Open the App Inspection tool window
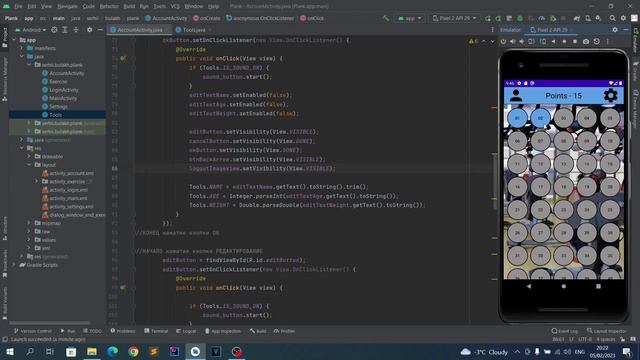 coord(223,331)
